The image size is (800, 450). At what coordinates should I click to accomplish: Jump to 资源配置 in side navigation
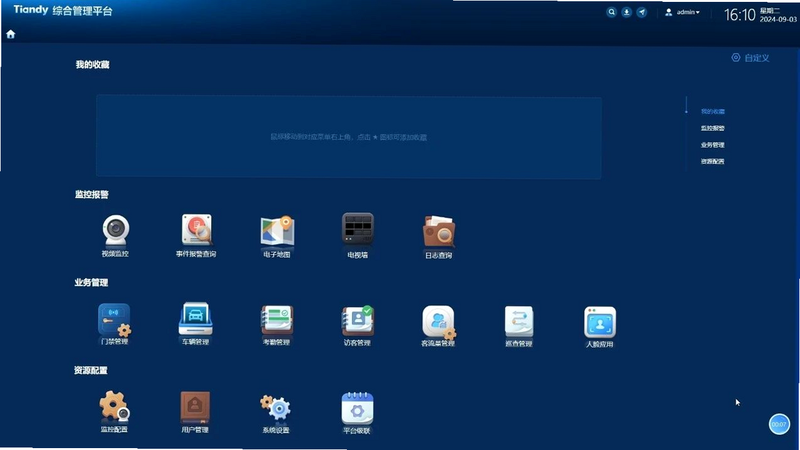coord(712,161)
